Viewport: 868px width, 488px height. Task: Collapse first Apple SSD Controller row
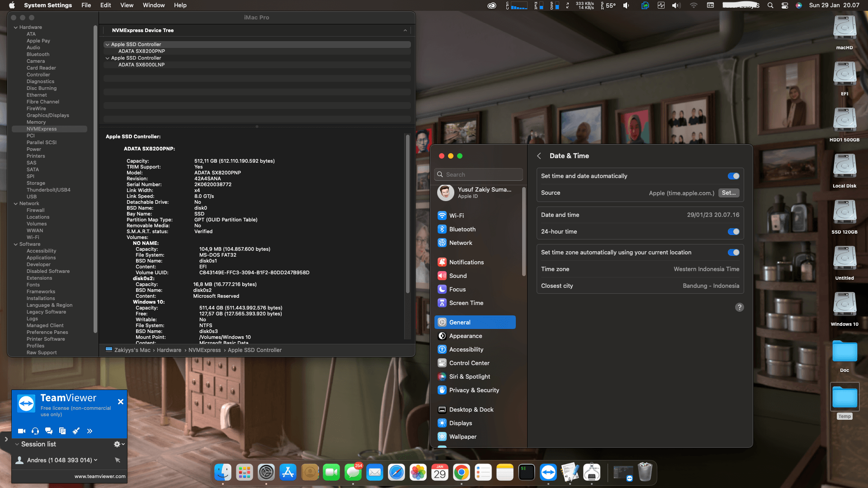click(x=107, y=45)
